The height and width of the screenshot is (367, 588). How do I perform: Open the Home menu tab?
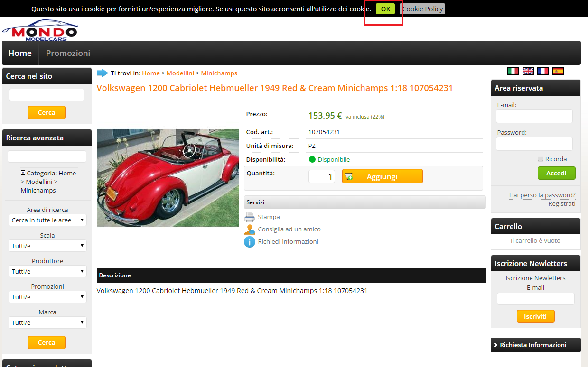pos(20,53)
